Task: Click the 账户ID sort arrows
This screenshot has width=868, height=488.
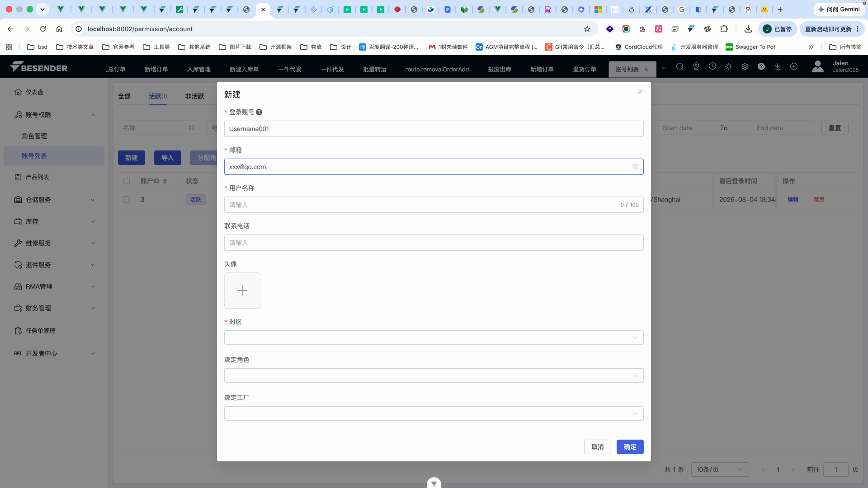Action: [x=165, y=181]
